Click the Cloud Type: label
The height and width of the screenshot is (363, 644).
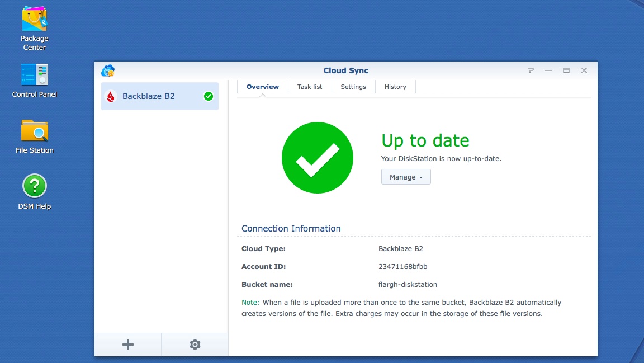(263, 249)
